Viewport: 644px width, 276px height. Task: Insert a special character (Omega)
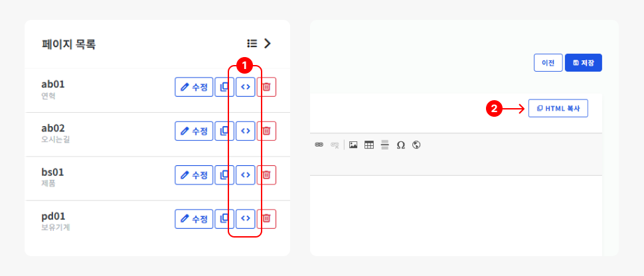point(400,145)
